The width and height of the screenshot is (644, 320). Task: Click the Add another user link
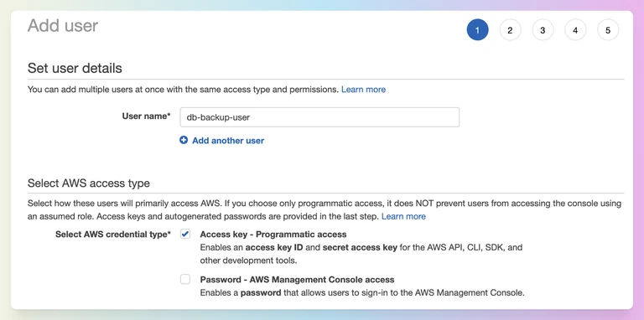tap(228, 140)
